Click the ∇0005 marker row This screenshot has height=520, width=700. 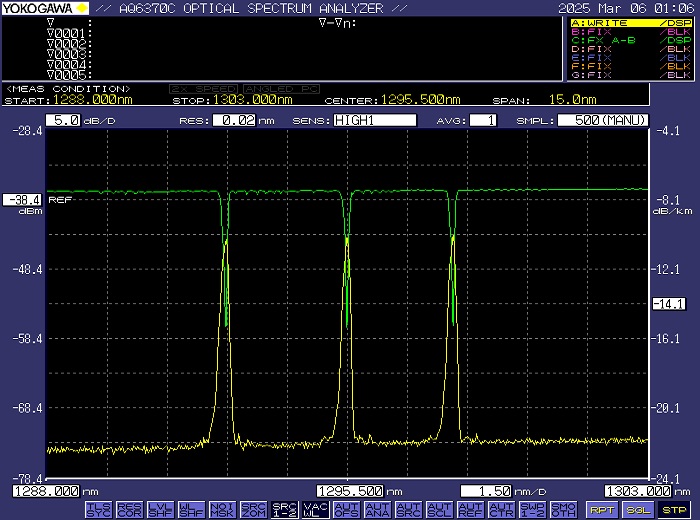[x=69, y=75]
